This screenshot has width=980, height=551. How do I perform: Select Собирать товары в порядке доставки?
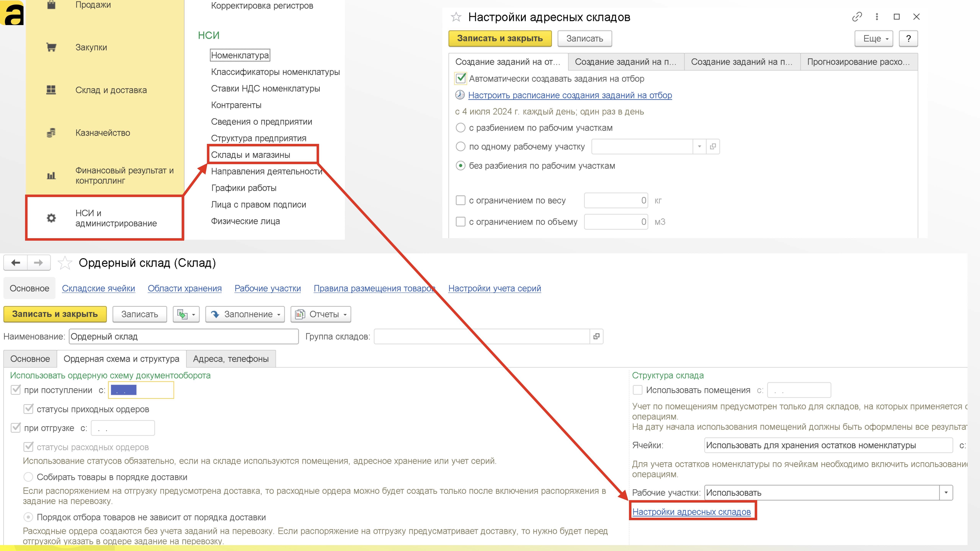(x=28, y=477)
